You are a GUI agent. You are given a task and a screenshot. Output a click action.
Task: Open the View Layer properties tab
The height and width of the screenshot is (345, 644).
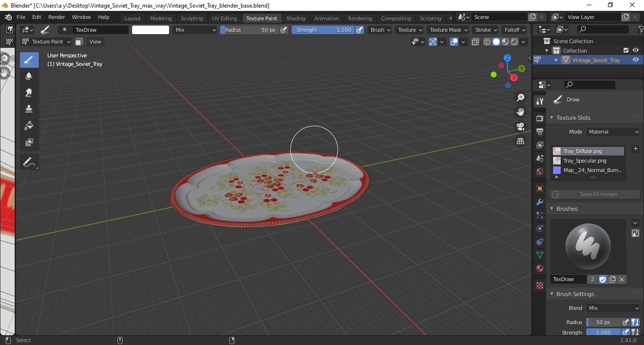(539, 145)
